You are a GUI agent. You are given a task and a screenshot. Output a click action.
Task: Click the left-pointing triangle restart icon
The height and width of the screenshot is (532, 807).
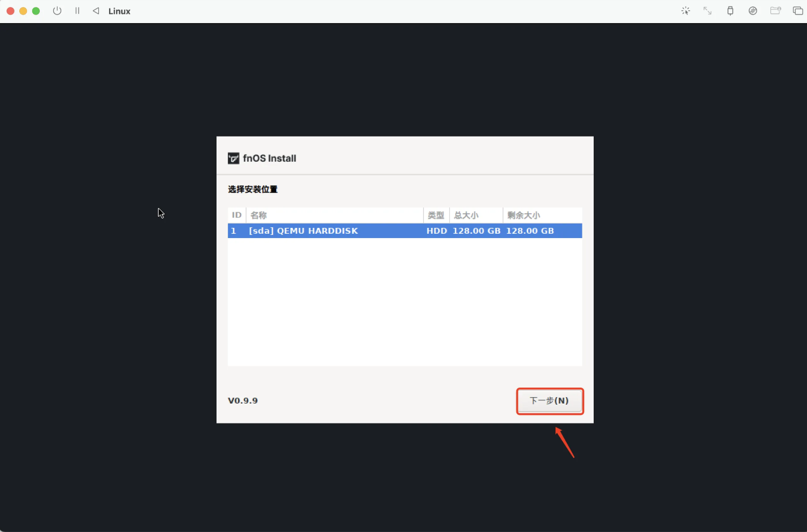coord(96,11)
